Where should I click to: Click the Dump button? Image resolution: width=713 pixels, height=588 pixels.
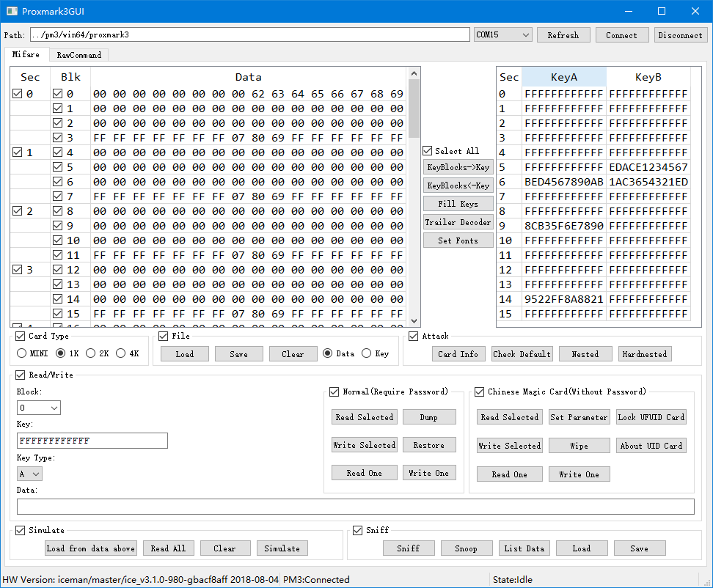tap(429, 417)
